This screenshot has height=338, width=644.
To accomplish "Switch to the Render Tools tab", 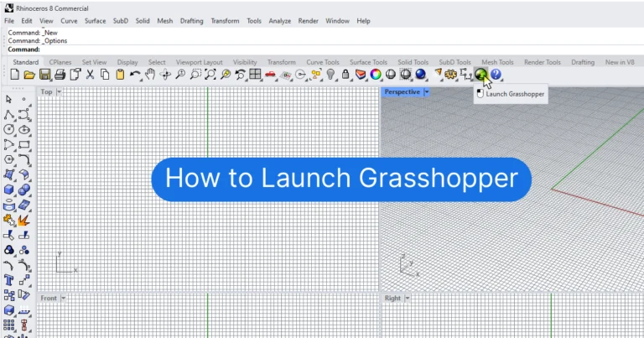I will (x=543, y=62).
